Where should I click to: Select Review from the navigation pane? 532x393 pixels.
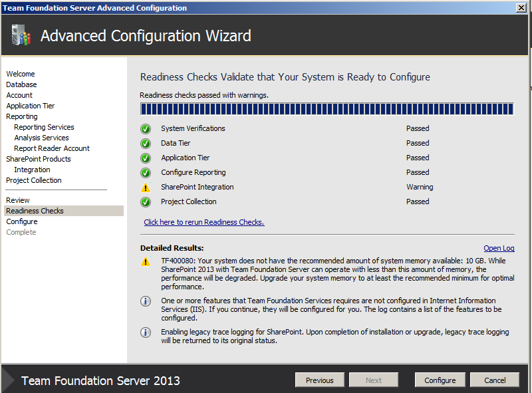(x=17, y=199)
